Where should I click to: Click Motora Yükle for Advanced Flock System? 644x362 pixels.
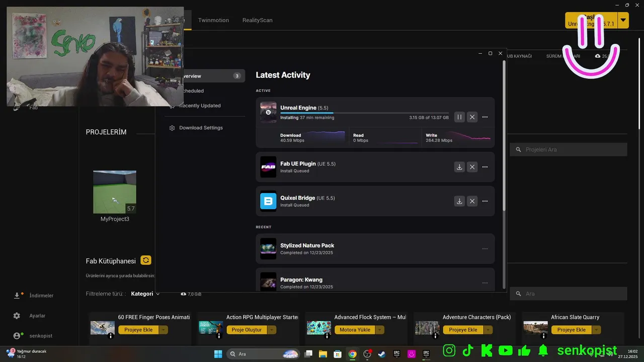[x=355, y=330]
